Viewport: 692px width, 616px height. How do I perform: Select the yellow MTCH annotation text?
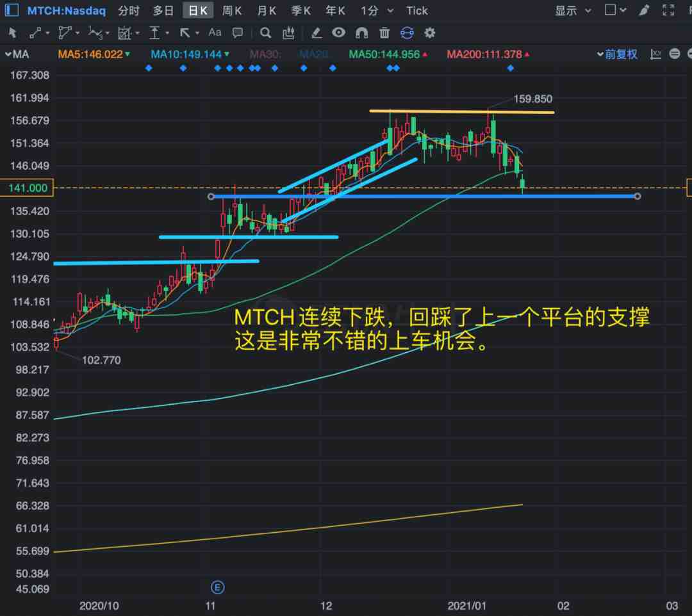point(441,329)
